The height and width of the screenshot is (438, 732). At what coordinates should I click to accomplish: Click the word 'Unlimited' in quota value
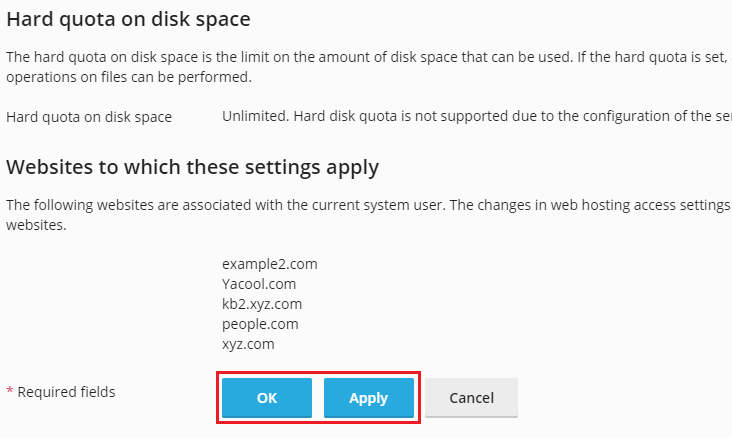tap(255, 116)
